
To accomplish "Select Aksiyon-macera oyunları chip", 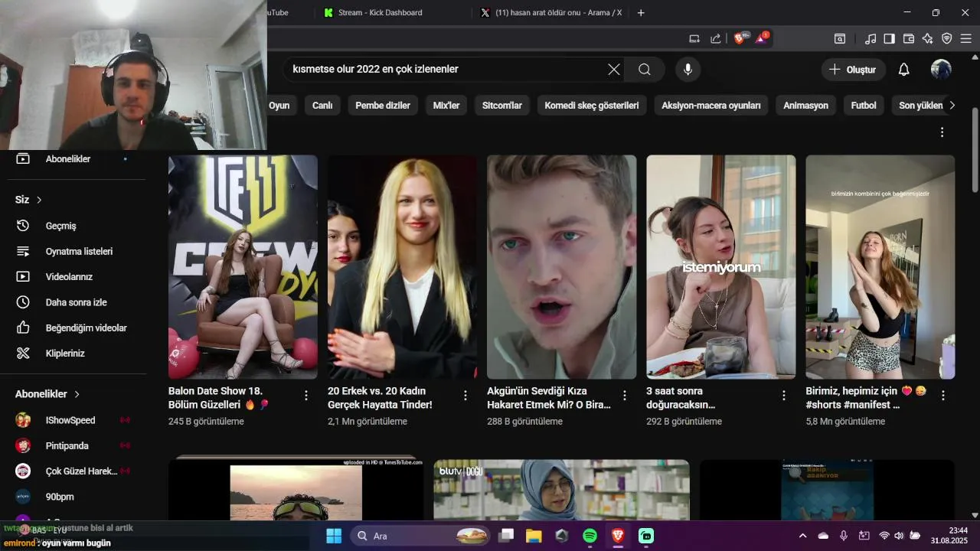I will tap(711, 106).
